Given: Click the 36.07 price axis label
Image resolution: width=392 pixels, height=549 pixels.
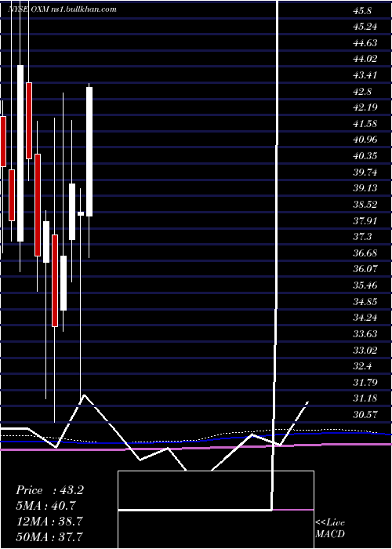Looking at the screenshot, I should pos(365,269).
